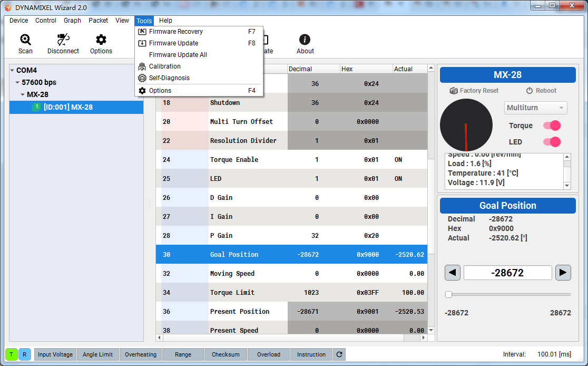Toggle the LED switch off

pos(552,142)
